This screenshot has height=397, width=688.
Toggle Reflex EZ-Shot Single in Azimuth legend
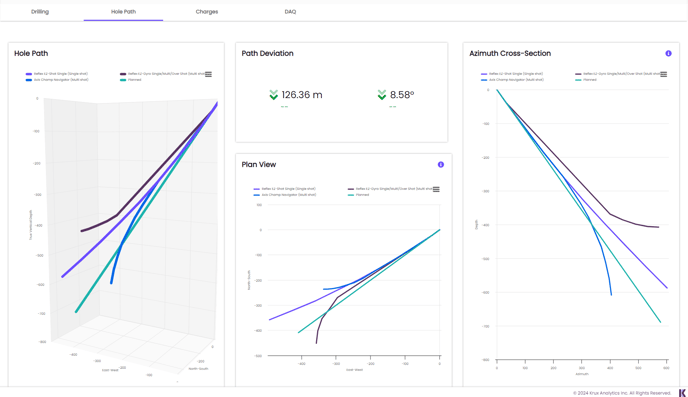tap(512, 74)
